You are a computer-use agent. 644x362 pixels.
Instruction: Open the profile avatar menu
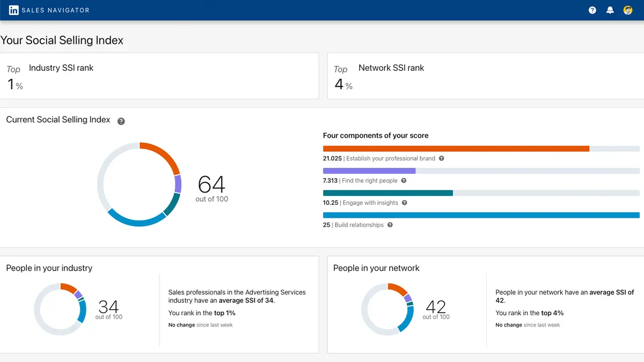point(628,10)
